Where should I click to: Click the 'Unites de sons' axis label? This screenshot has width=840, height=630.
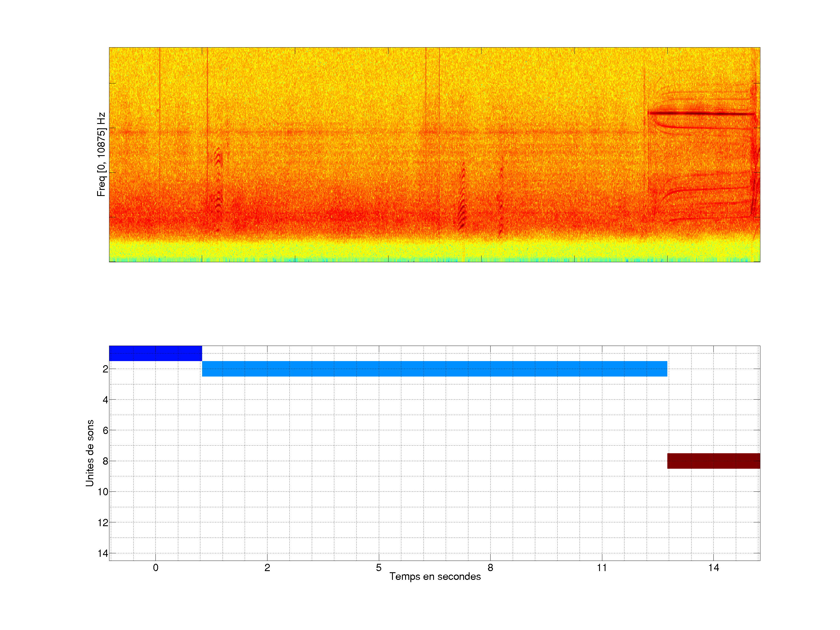point(90,453)
